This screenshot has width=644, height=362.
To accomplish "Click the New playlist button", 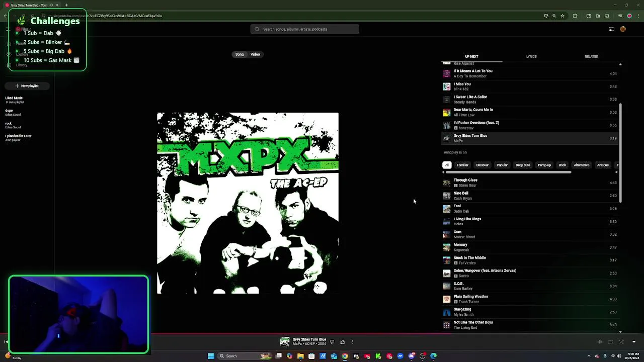I will click(x=27, y=86).
